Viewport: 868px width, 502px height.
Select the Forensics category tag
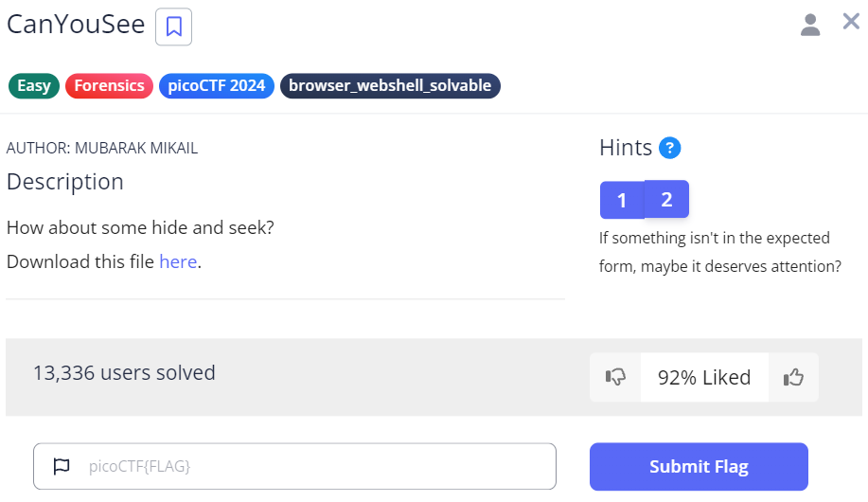109,86
